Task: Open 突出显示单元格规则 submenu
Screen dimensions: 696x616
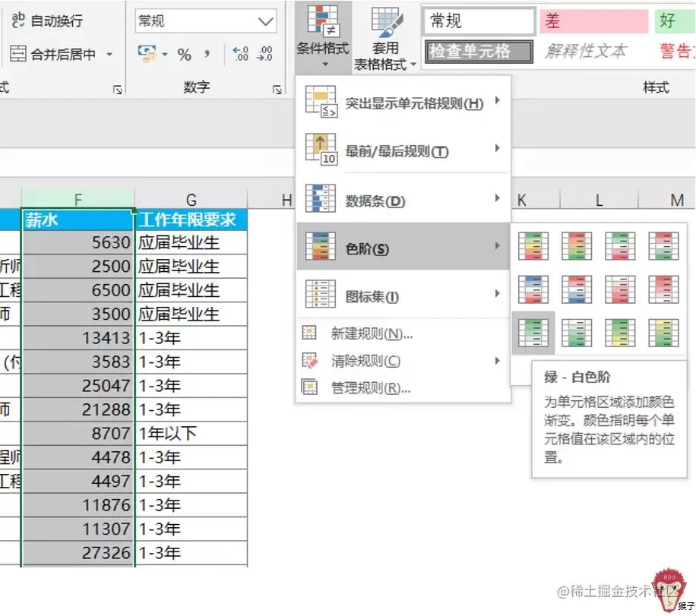Action: [403, 102]
